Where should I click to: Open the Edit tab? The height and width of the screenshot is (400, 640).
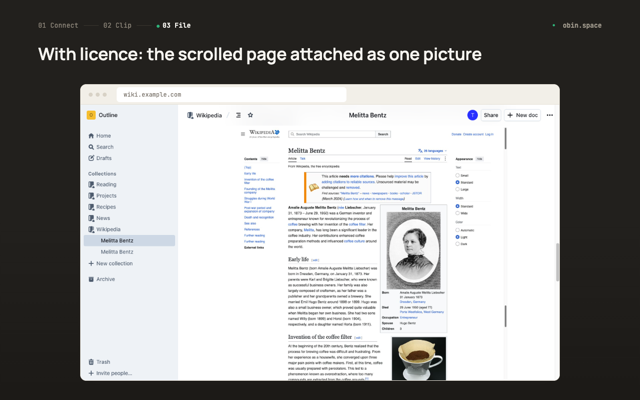click(418, 158)
